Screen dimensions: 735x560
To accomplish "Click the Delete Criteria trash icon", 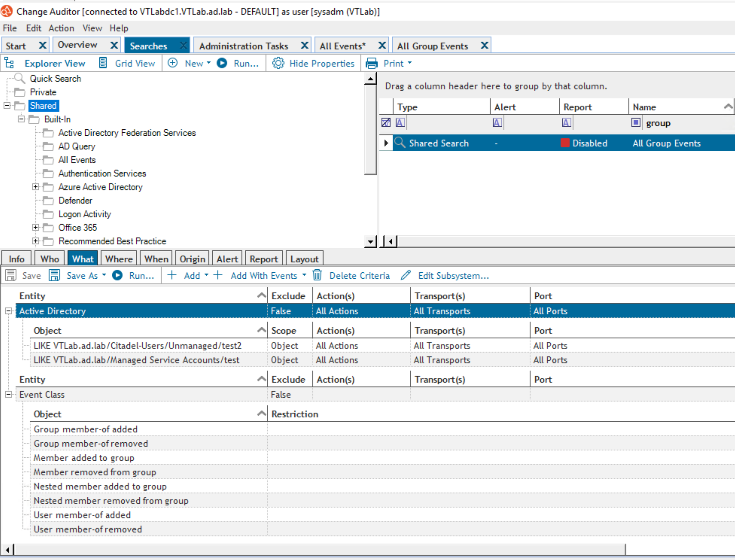I will 317,275.
